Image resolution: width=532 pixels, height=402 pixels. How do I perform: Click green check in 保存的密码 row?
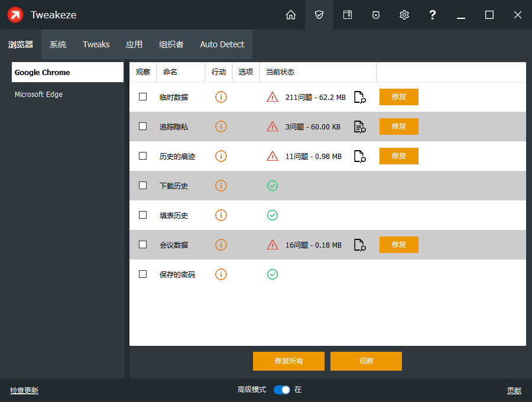tap(273, 274)
